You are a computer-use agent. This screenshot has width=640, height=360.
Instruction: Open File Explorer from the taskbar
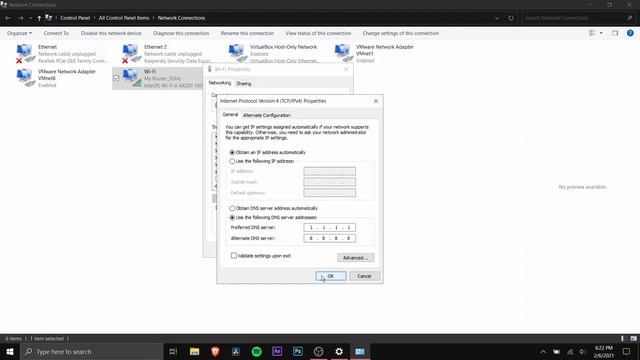pyautogui.click(x=194, y=351)
